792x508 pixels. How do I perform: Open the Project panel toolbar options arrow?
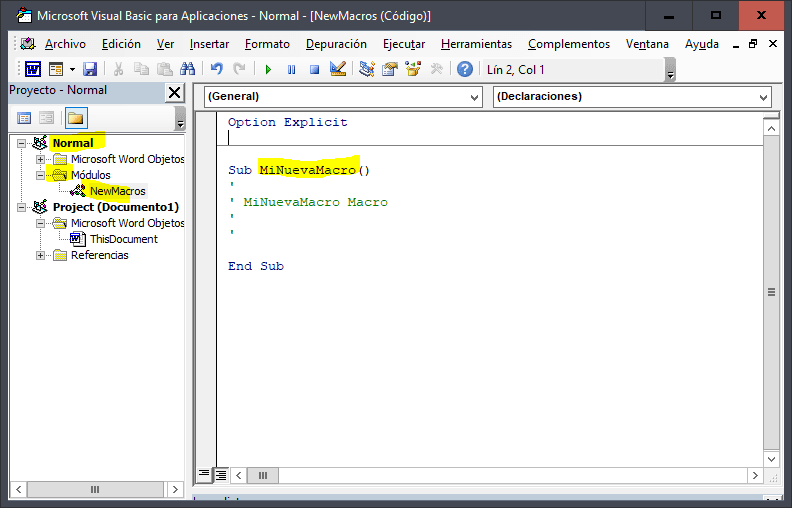point(180,120)
